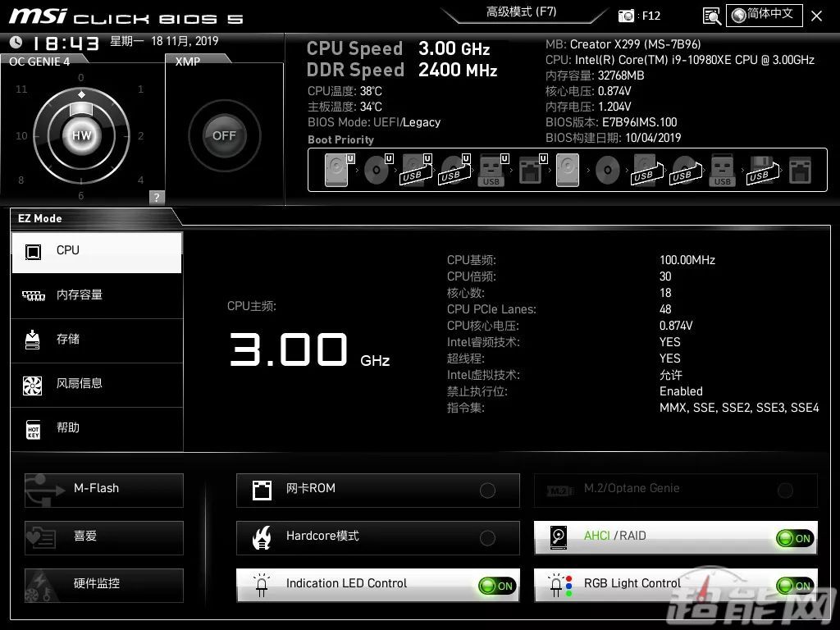Click the CPU PCIe Lanes value 48
The height and width of the screenshot is (630, 840).
point(665,309)
